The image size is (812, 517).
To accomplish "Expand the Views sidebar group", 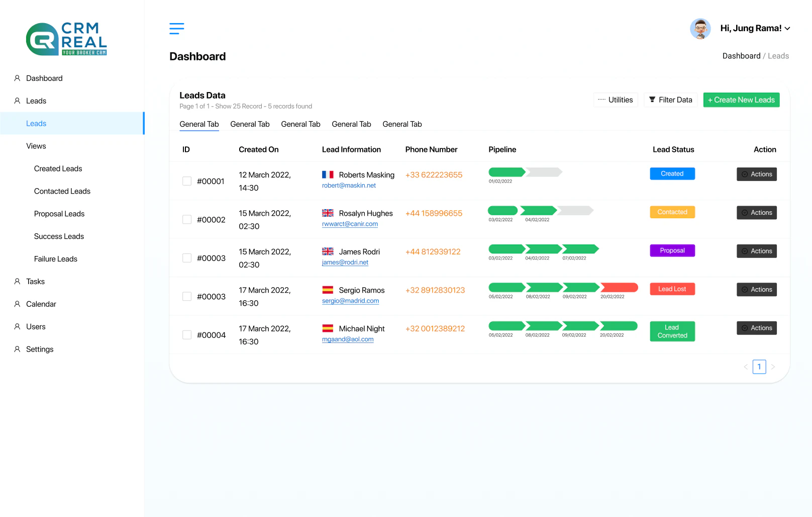I will click(x=72, y=146).
